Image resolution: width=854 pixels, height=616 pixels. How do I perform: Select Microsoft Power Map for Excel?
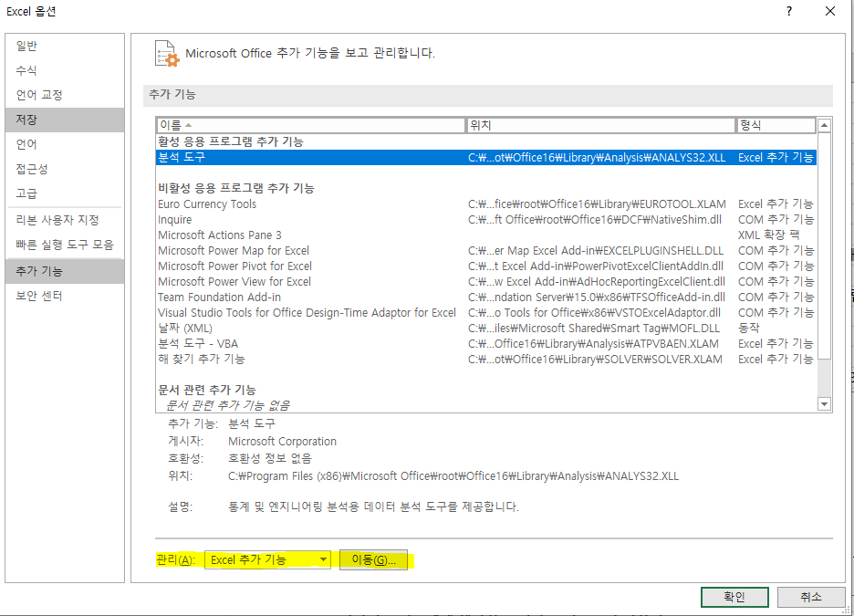[486, 251]
